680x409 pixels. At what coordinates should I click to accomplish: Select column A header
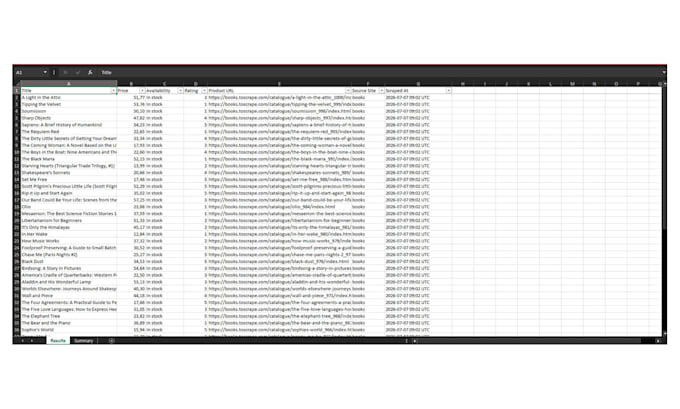click(69, 84)
